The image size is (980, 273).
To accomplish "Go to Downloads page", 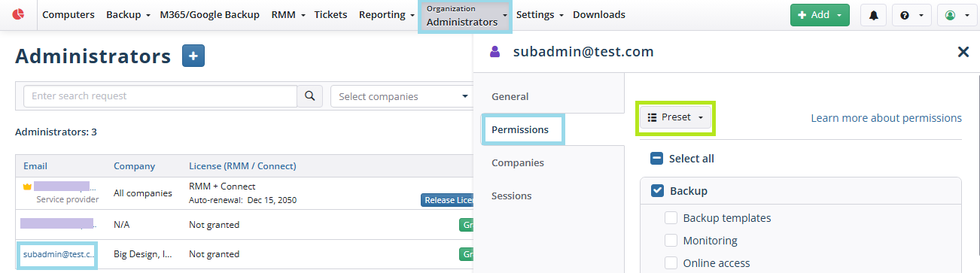I will coord(599,15).
